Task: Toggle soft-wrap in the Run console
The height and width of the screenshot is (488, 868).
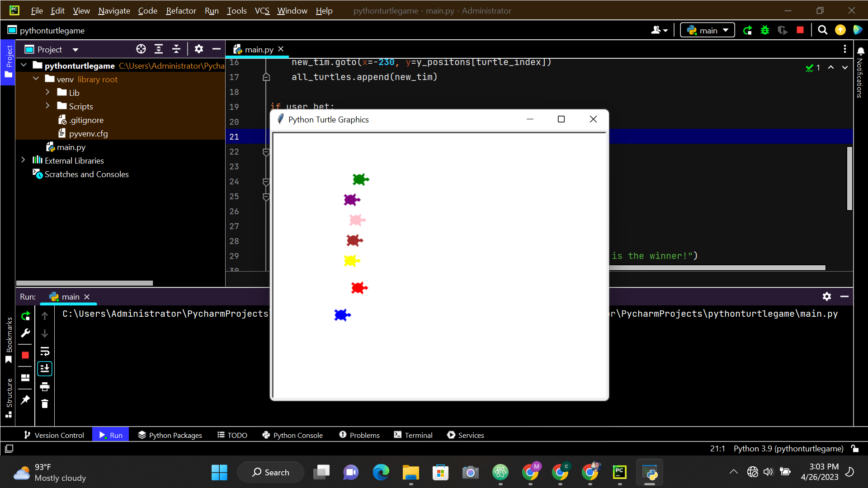Action: [x=44, y=352]
